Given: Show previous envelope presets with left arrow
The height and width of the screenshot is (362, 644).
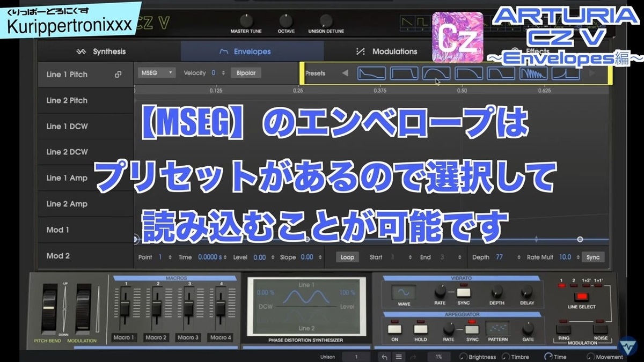Looking at the screenshot, I should 345,73.
